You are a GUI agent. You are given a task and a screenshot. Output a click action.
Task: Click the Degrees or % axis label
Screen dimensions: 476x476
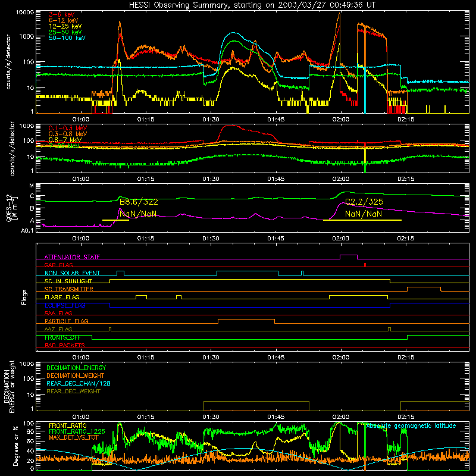[x=15, y=446]
